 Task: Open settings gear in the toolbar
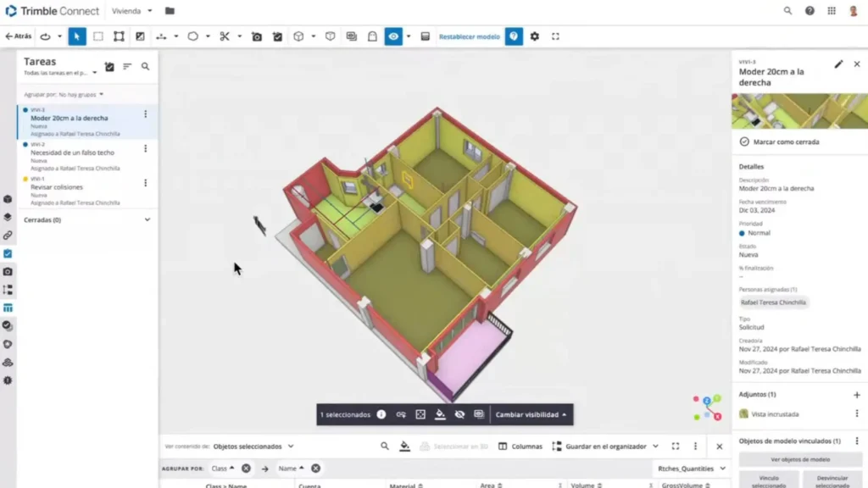coord(533,36)
